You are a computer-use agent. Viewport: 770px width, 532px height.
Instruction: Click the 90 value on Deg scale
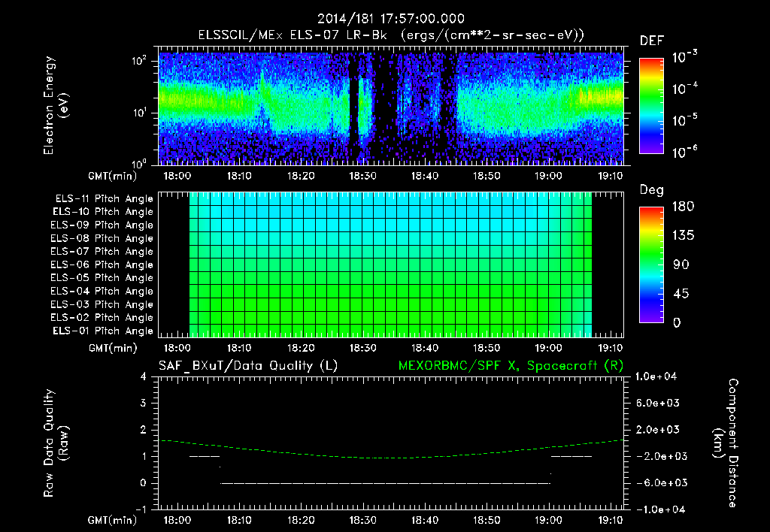click(x=681, y=264)
